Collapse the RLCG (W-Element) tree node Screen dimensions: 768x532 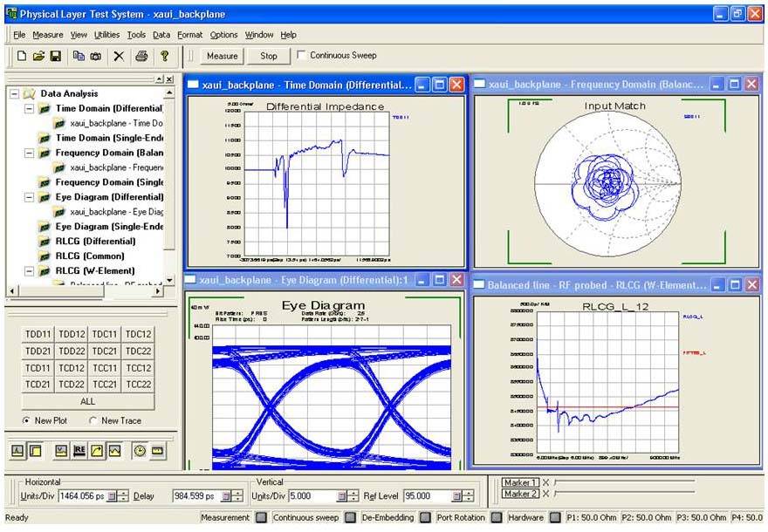coord(29,271)
